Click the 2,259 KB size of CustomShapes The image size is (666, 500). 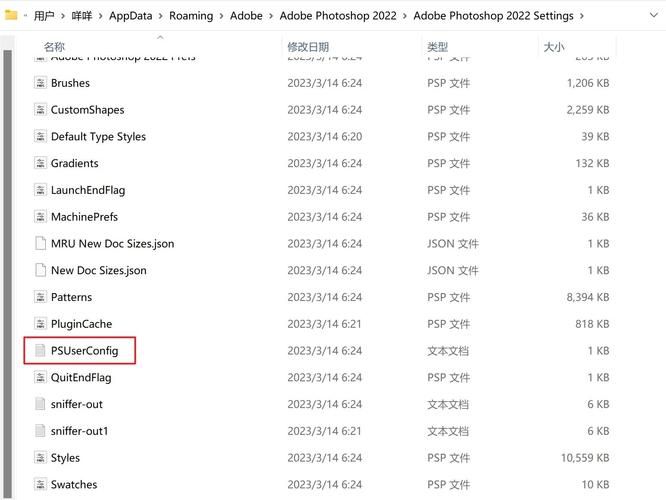[588, 110]
